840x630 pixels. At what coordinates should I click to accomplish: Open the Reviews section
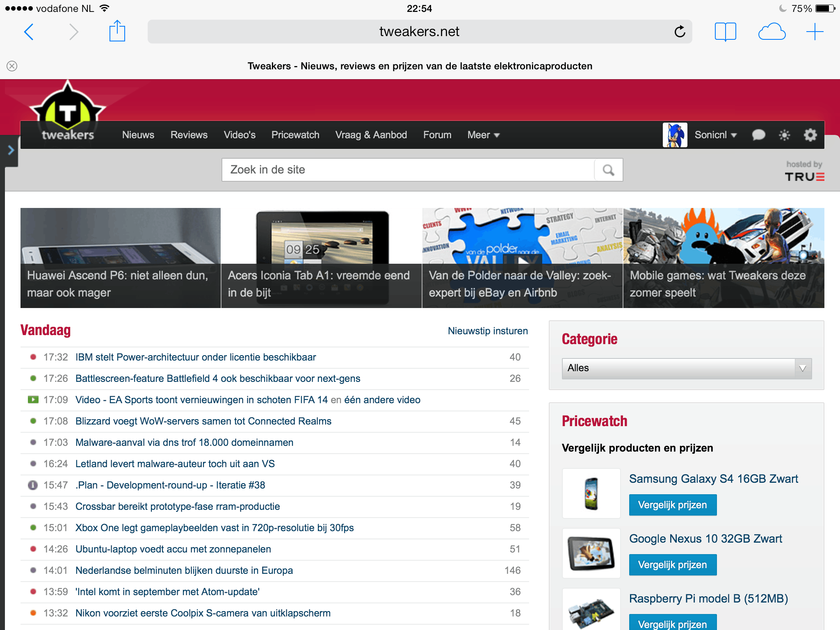coord(189,135)
